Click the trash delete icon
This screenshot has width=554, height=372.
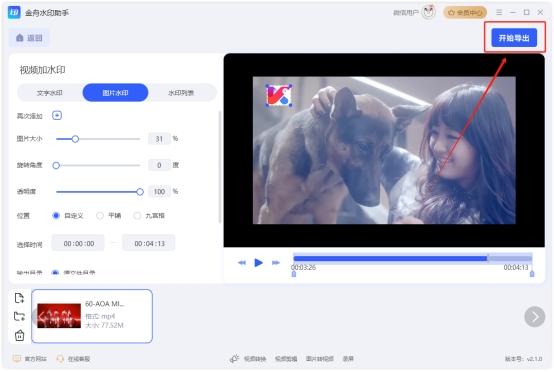pos(19,335)
